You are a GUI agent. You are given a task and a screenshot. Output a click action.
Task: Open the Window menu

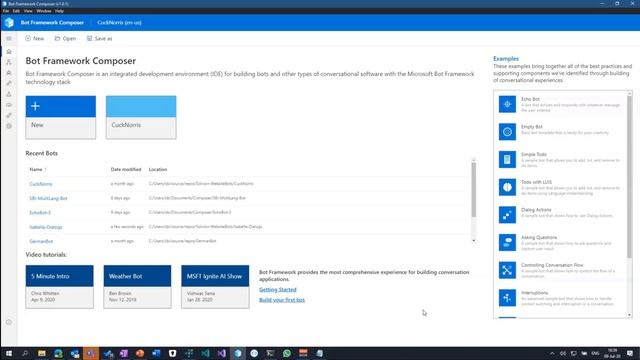tap(44, 11)
